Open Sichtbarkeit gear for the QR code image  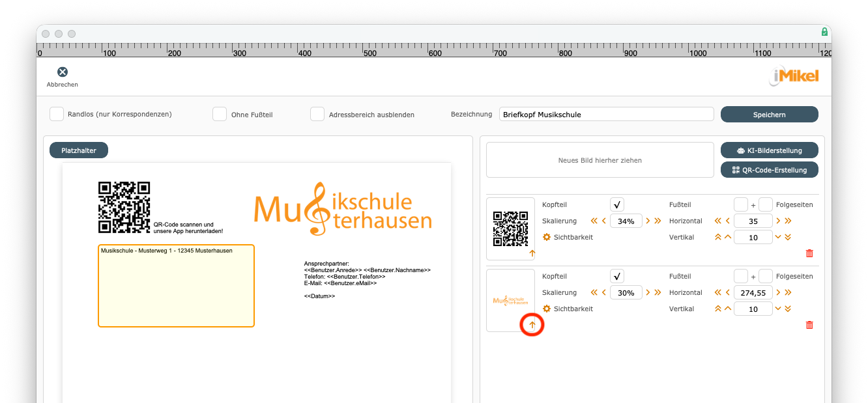coord(547,237)
